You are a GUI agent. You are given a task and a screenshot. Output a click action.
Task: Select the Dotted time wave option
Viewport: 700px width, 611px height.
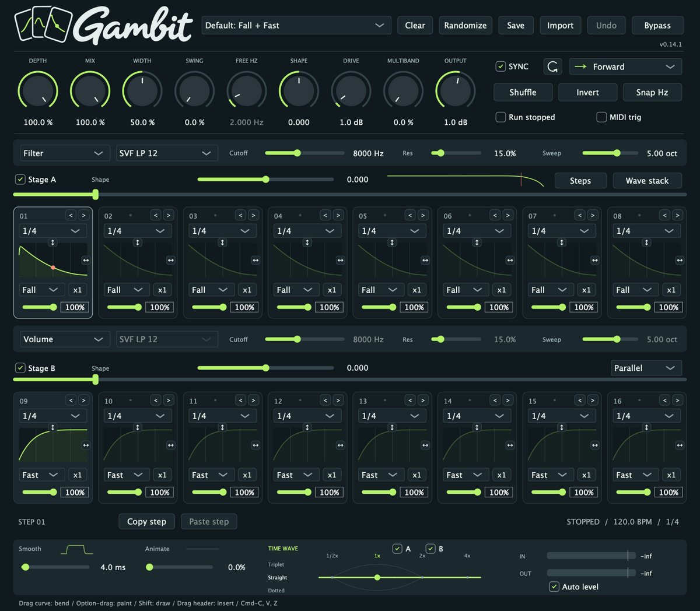276,591
